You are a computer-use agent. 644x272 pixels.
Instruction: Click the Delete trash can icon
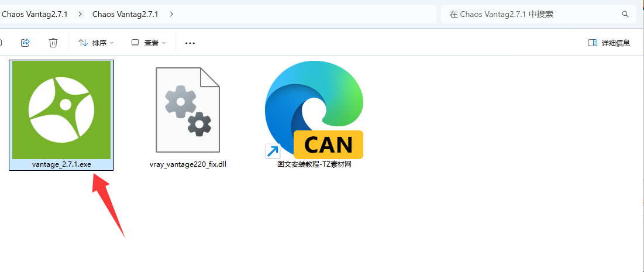point(53,43)
